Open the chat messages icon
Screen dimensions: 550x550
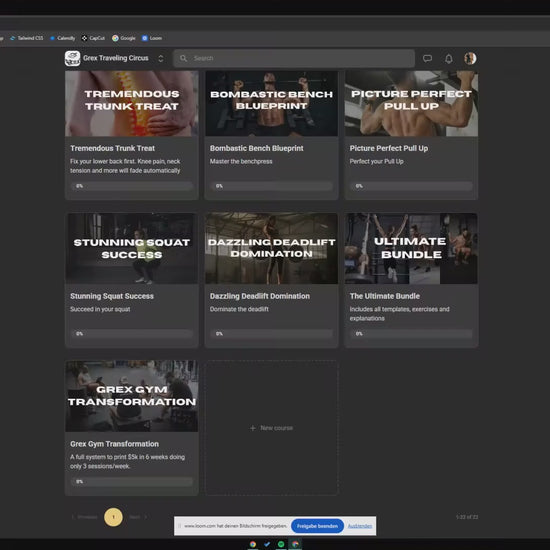pos(427,58)
